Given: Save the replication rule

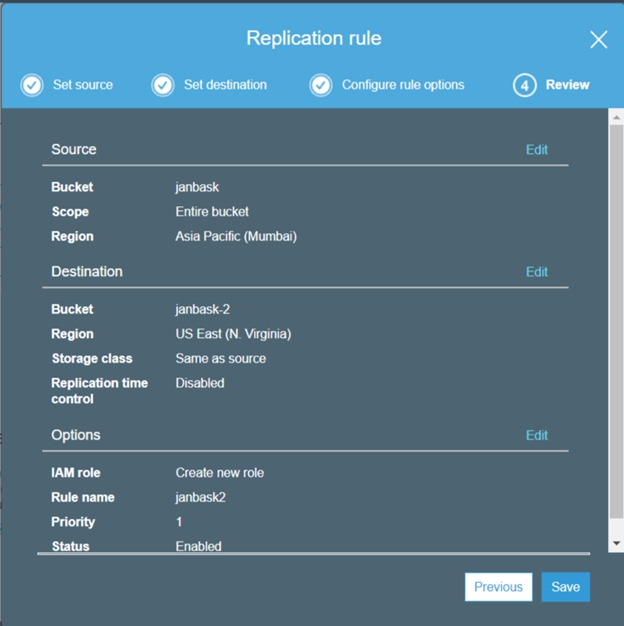Looking at the screenshot, I should (565, 587).
